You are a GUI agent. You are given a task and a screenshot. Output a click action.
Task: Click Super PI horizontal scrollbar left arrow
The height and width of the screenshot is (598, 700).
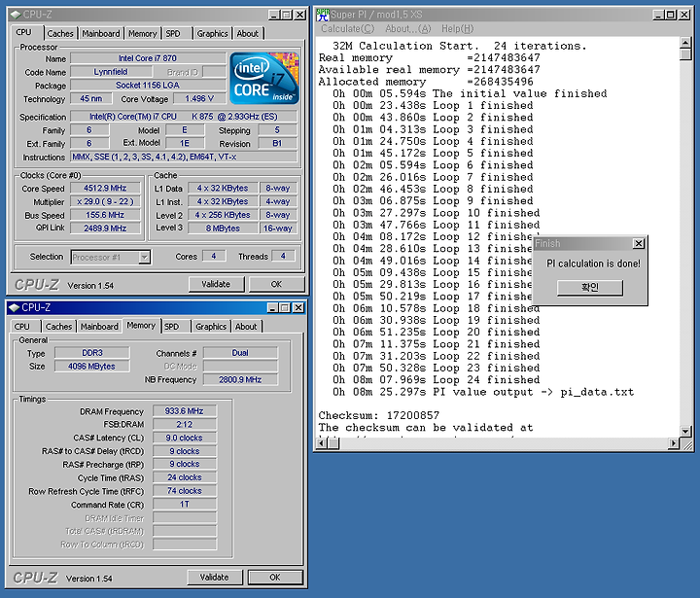(321, 443)
